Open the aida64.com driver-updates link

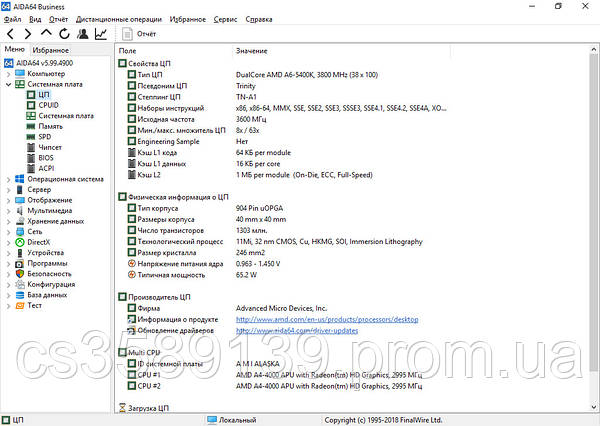click(x=297, y=331)
